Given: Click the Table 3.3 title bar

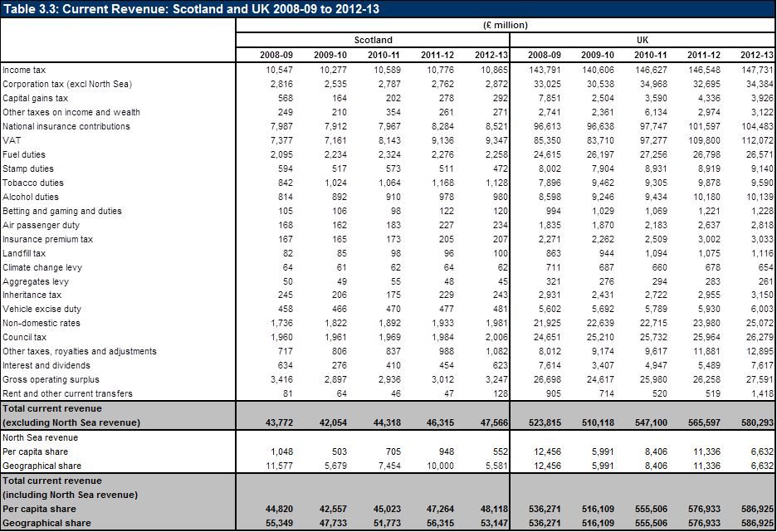Looking at the screenshot, I should 388,9.
